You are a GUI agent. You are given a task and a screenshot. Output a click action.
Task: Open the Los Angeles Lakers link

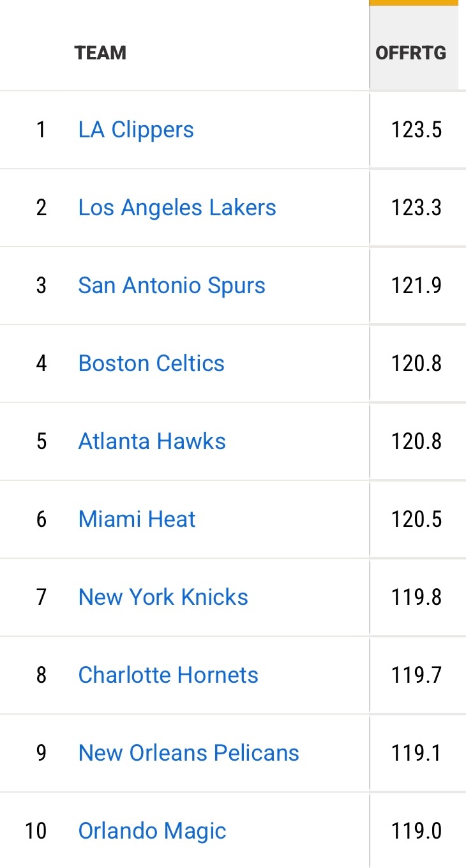point(177,208)
